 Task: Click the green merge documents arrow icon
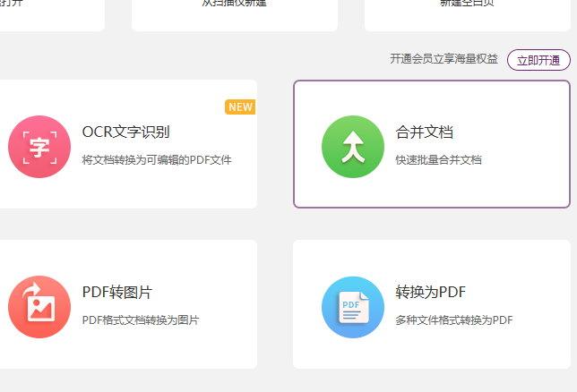pyautogui.click(x=352, y=147)
